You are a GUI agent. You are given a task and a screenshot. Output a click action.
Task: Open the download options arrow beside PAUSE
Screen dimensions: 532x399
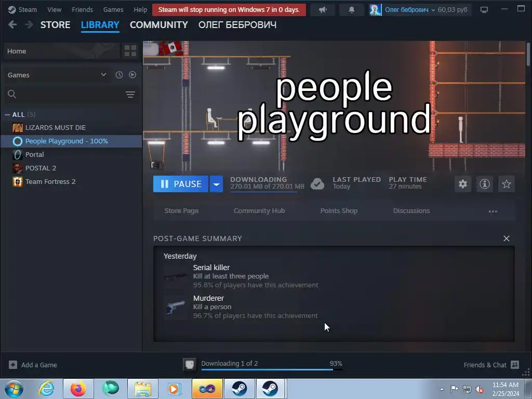(x=216, y=184)
